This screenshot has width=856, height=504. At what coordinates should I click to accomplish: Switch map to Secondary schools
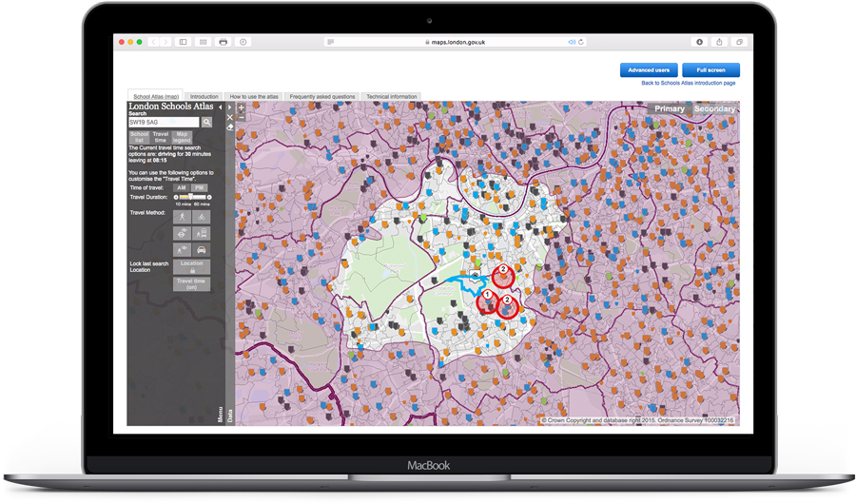click(714, 108)
